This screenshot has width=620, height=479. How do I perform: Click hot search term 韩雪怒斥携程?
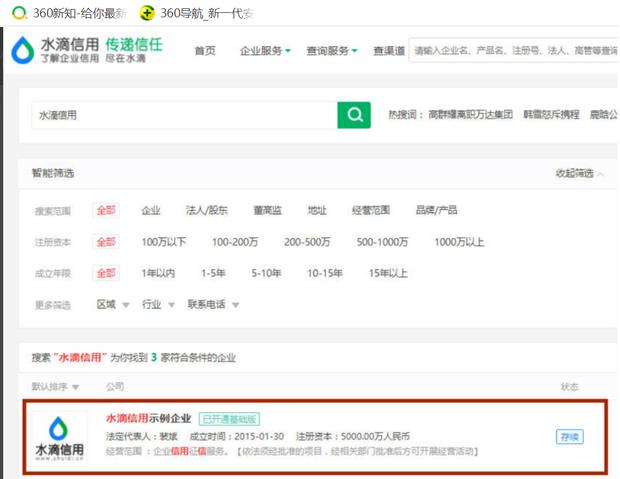pyautogui.click(x=551, y=115)
